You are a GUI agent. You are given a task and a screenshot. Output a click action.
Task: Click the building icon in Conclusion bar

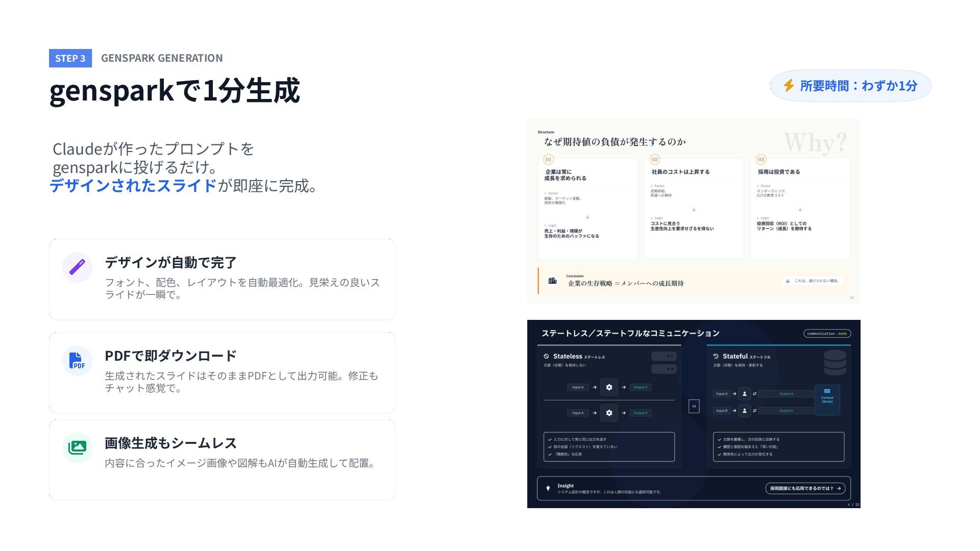click(552, 281)
